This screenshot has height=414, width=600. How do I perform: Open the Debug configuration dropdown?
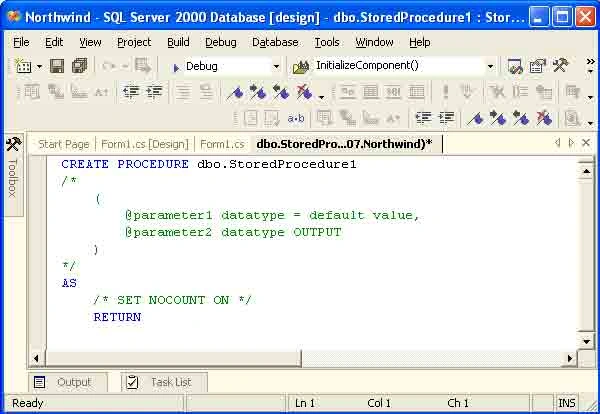point(276,67)
